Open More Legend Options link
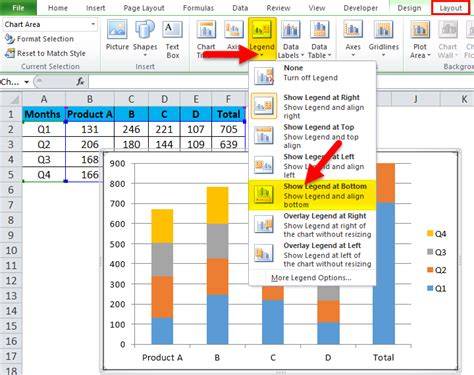The height and width of the screenshot is (375, 474). point(311,278)
